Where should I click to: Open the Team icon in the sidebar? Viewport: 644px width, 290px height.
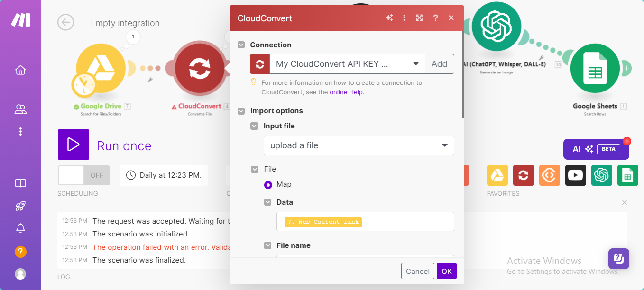tap(20, 109)
